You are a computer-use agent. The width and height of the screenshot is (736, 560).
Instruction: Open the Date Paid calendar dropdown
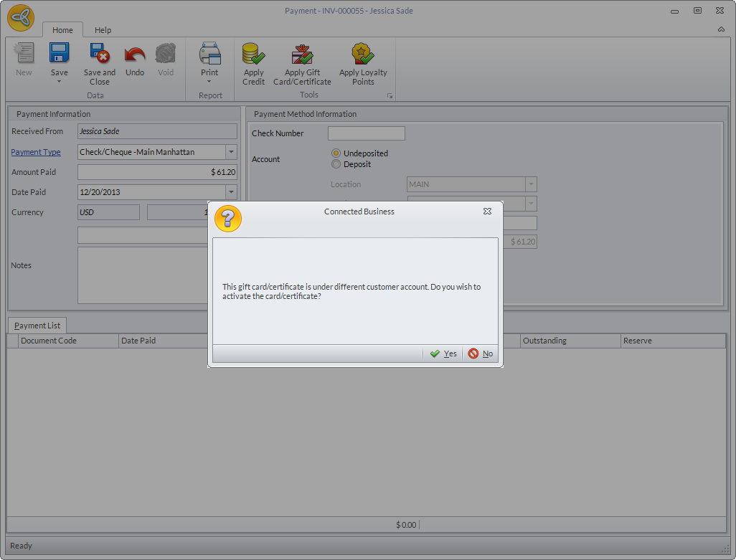click(x=231, y=192)
